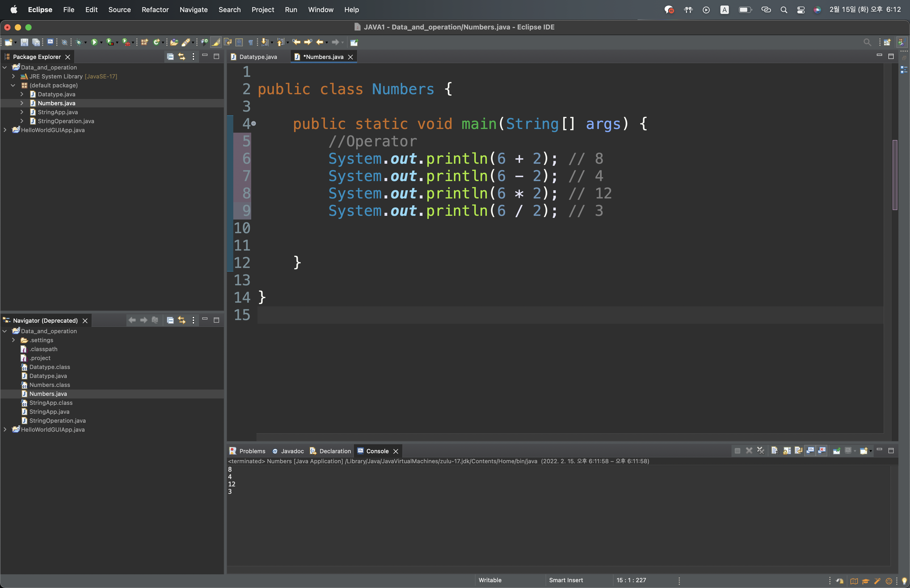Open macOS Spotlight search in menu bar

pos(784,9)
